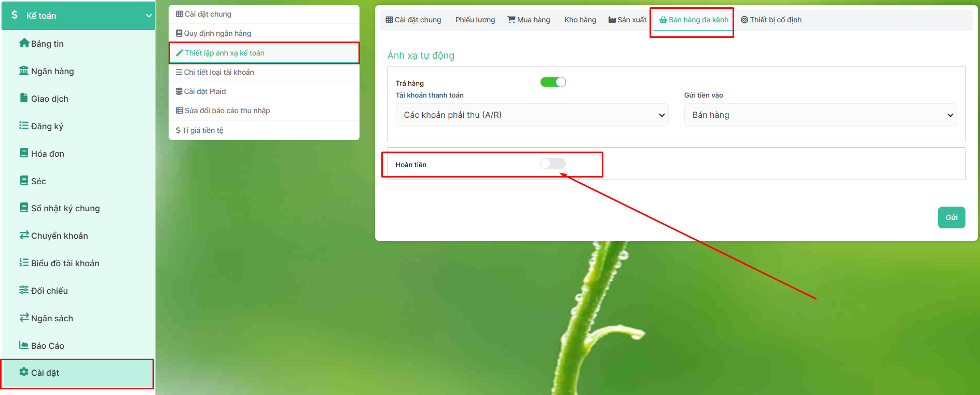Select the transfer arrows icon for Chuyển khoản

point(24,235)
